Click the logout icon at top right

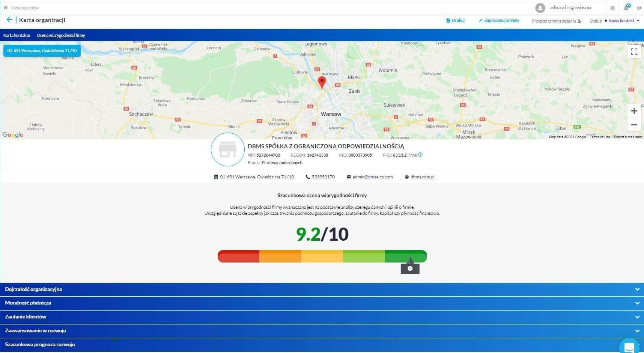click(639, 8)
